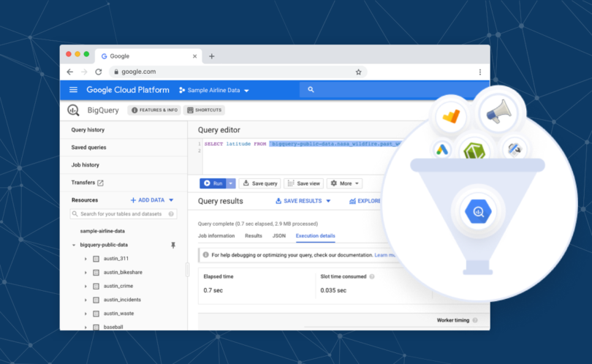
Task: Expand the austin_incidents dataset
Action: (x=86, y=300)
